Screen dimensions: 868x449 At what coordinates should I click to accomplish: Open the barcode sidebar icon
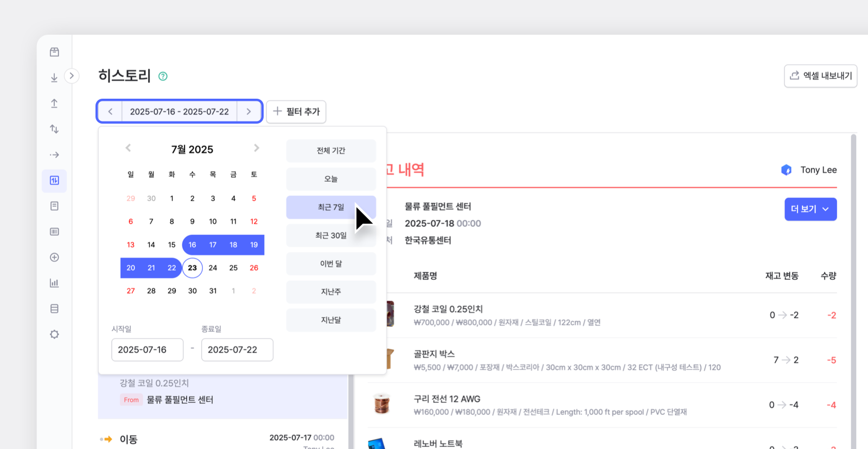click(x=54, y=232)
